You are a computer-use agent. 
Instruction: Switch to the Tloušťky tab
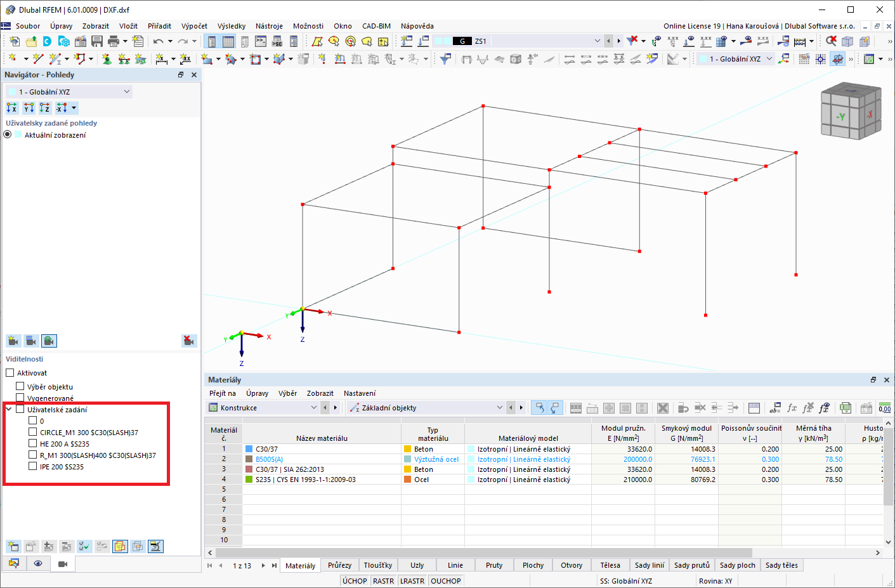(x=378, y=565)
